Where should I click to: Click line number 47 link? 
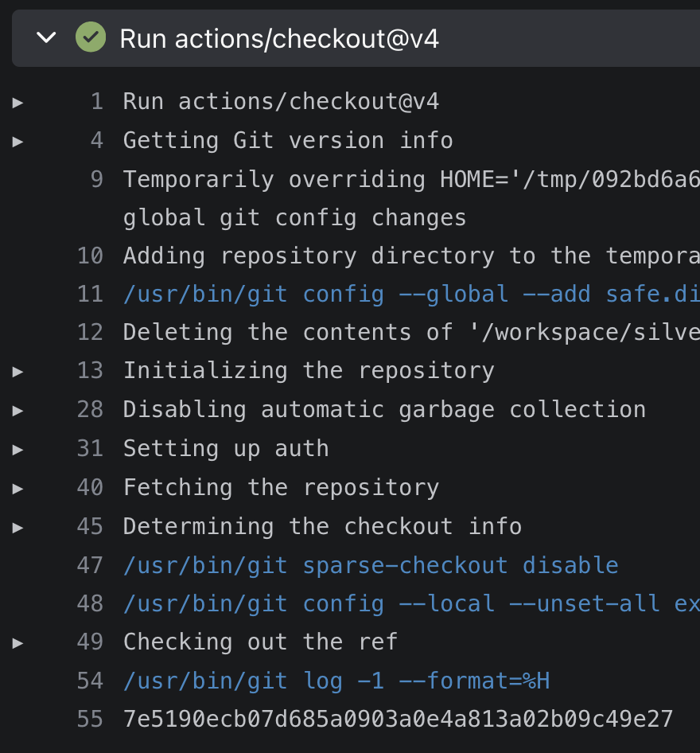point(90,565)
